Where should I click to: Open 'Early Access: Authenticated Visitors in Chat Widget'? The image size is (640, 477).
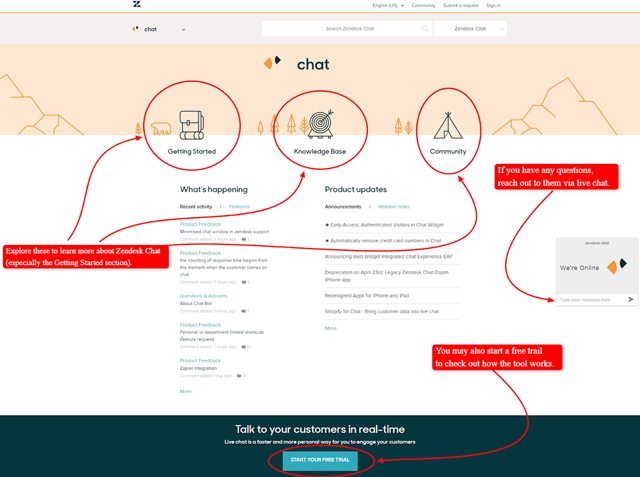pyautogui.click(x=387, y=225)
